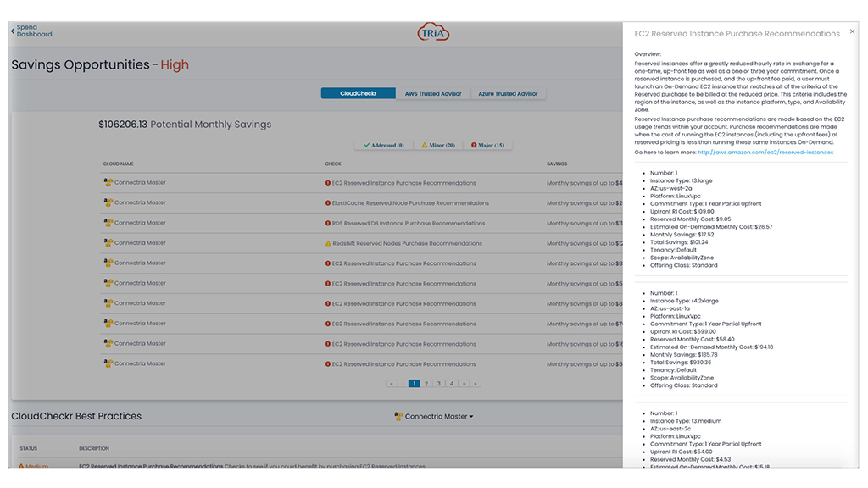This screenshot has width=868, height=488.
Task: Sort by the SAVINGS column header
Action: coord(557,164)
